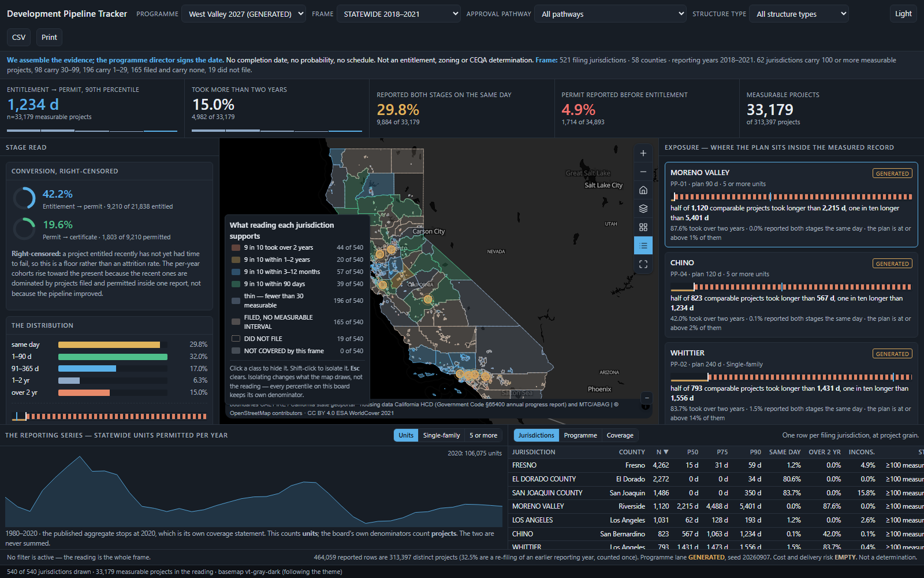
Task: Sort by the SAME DAY column header
Action: coord(785,452)
